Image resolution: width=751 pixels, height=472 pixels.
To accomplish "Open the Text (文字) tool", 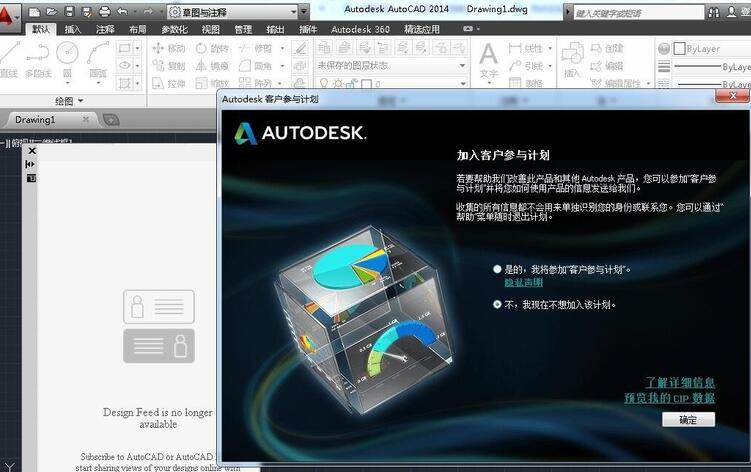I will tap(489, 60).
